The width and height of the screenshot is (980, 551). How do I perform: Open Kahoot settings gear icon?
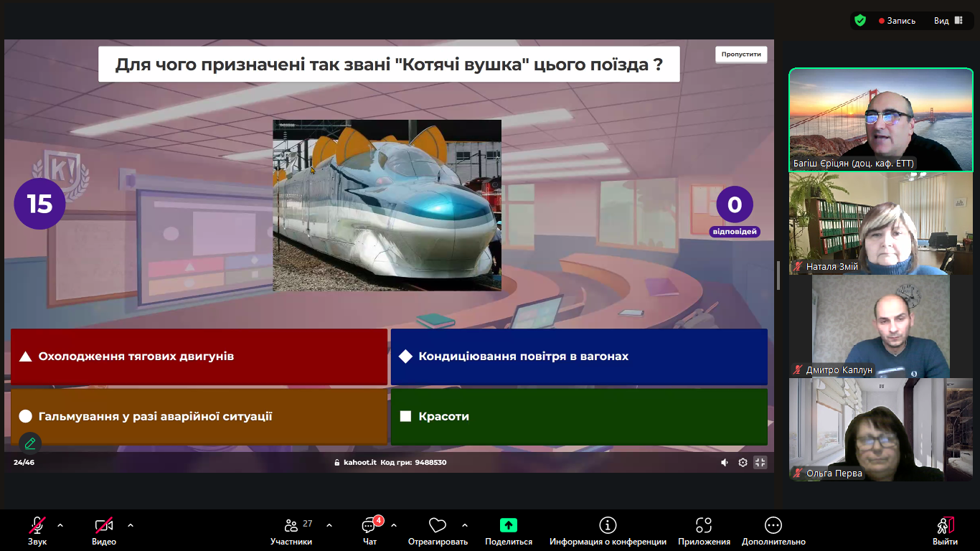pos(743,463)
